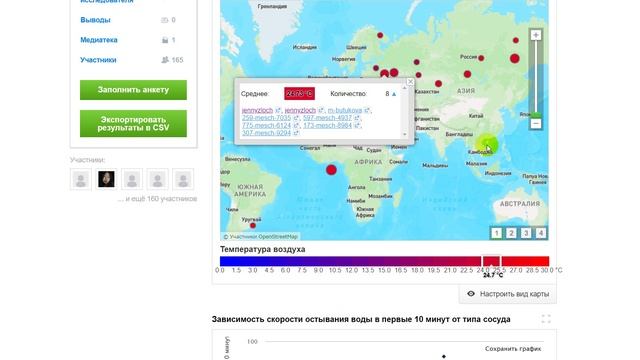Screen dimensions: 640x360
Task: Click Заполнить анкету button
Action: [133, 90]
